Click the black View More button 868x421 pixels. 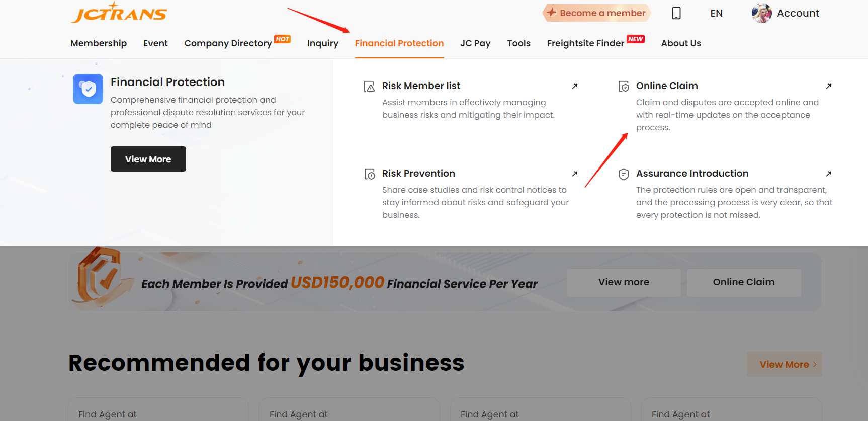148,159
